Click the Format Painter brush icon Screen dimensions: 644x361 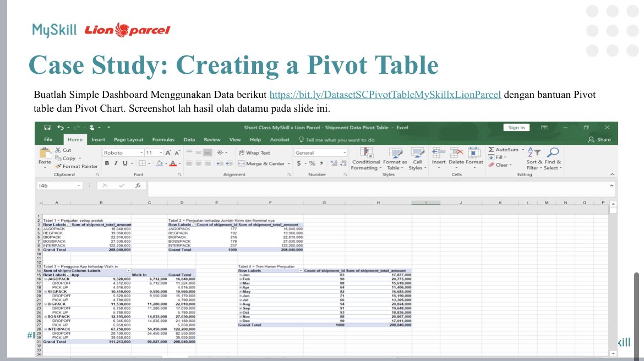pyautogui.click(x=58, y=166)
